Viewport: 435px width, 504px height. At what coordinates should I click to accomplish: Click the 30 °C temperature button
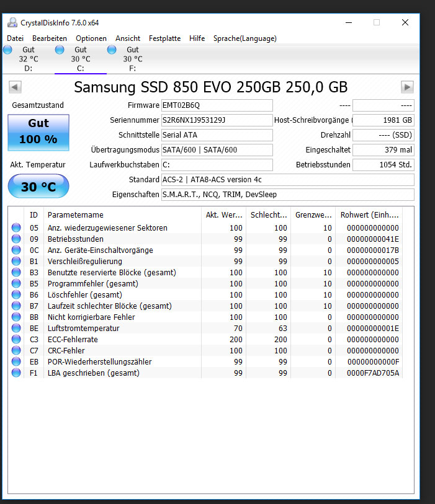(38, 186)
